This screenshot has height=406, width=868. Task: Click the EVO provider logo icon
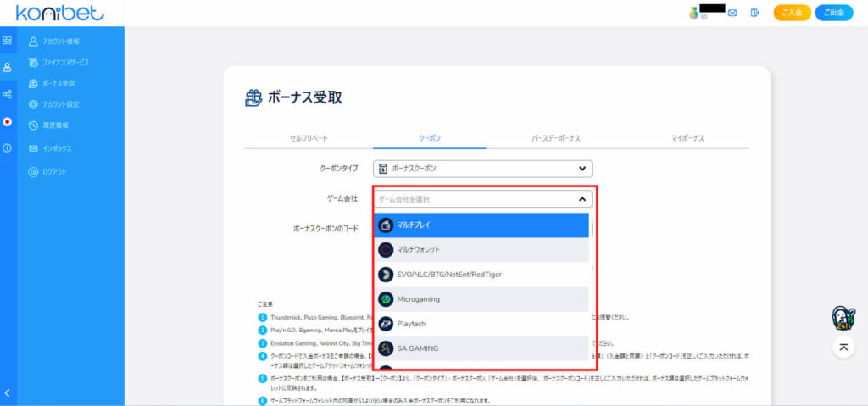386,275
